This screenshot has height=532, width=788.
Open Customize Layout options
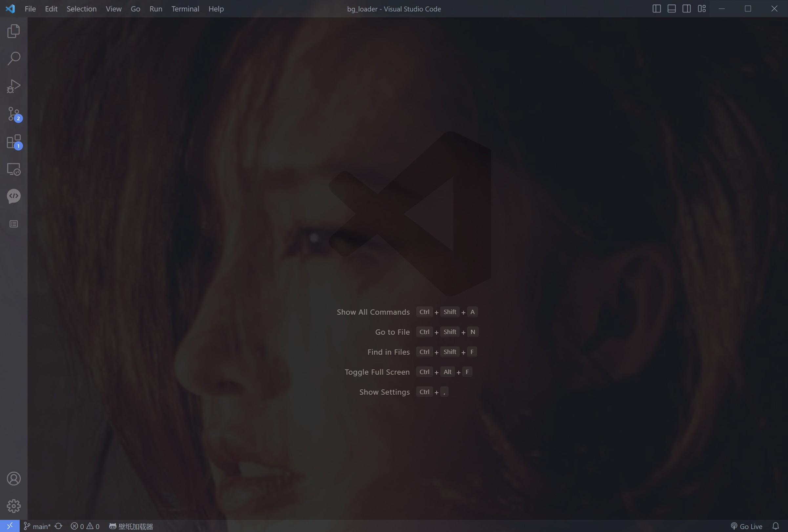(701, 9)
